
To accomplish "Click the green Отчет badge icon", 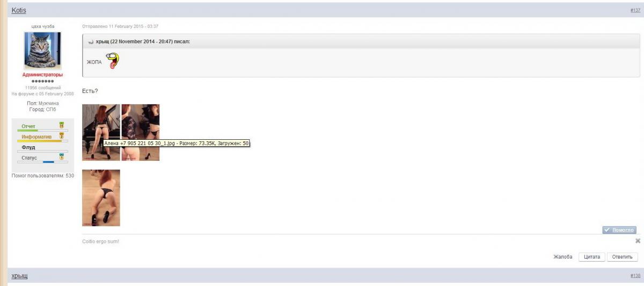I will 61,125.
